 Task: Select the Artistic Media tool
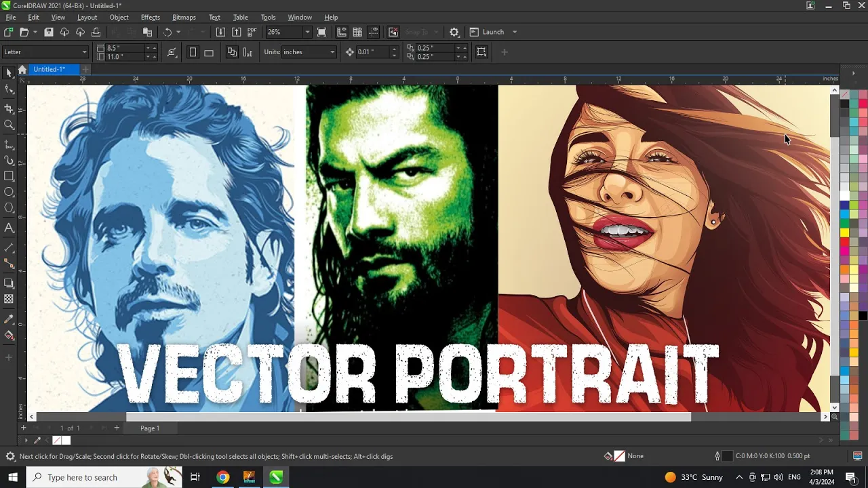(x=9, y=161)
